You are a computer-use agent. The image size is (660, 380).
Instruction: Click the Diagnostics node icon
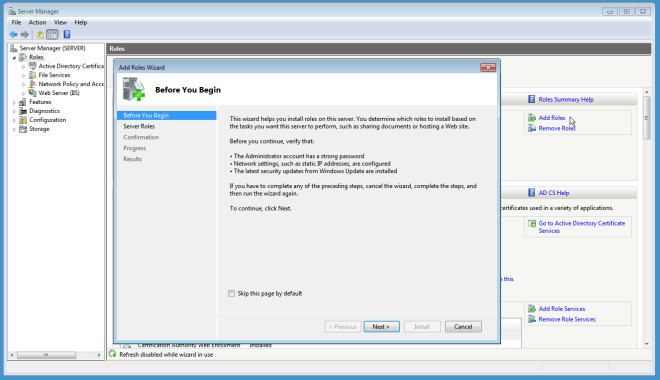click(x=23, y=111)
